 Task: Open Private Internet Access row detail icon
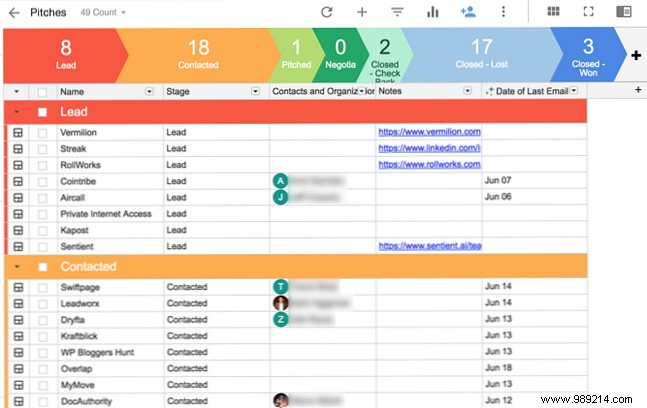(x=18, y=214)
